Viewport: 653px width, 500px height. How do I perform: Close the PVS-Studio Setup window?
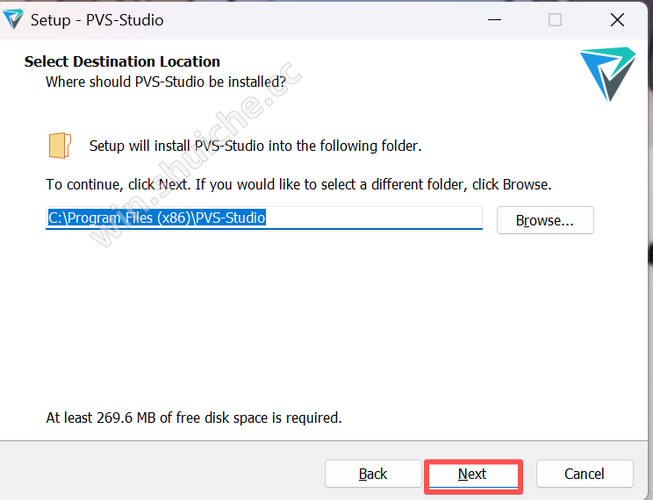617,20
